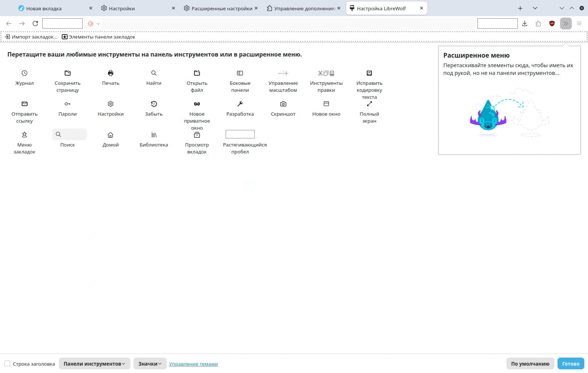This screenshot has width=588, height=373.
Task: Click the Downloads arrow icon in toolbar
Action: (x=525, y=23)
